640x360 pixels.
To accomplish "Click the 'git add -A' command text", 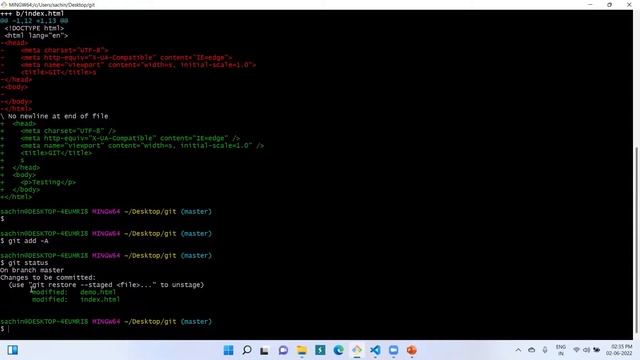I will click(x=28, y=241).
